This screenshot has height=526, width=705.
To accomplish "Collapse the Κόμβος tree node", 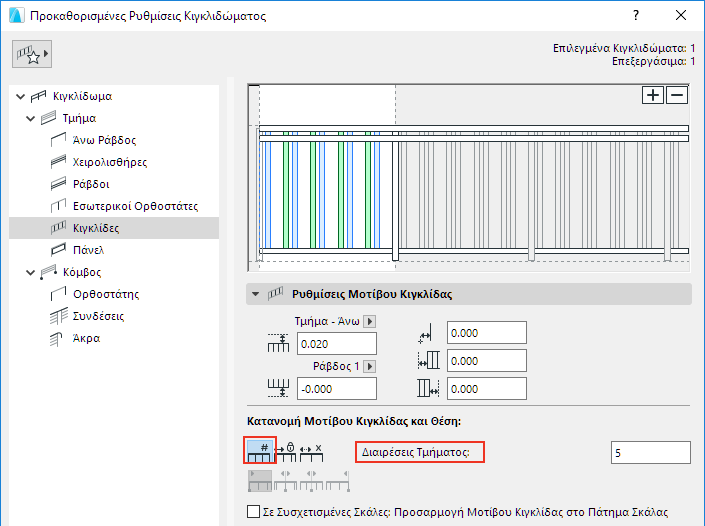I will pos(30,272).
